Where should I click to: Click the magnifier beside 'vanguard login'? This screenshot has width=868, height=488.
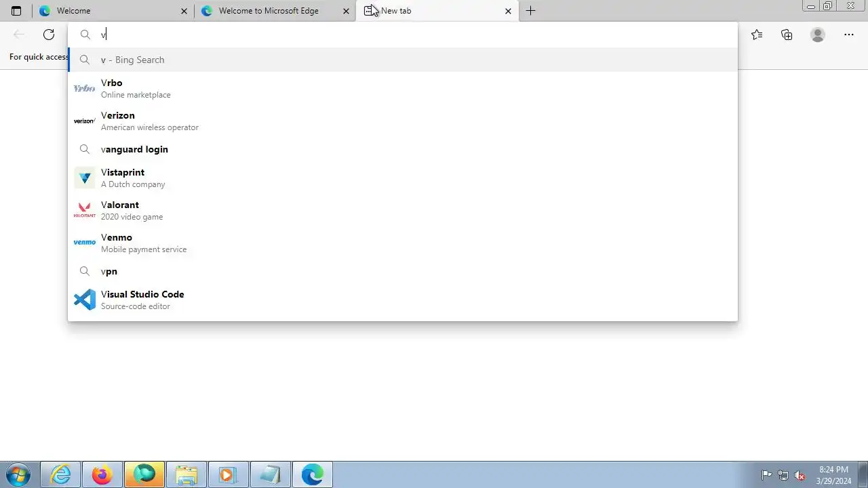coord(85,149)
